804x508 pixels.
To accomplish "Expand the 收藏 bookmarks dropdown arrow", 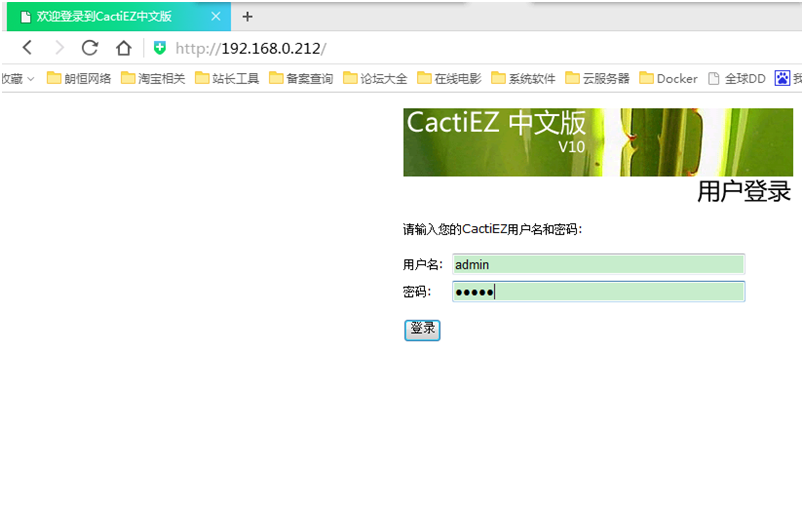I will tap(30, 79).
